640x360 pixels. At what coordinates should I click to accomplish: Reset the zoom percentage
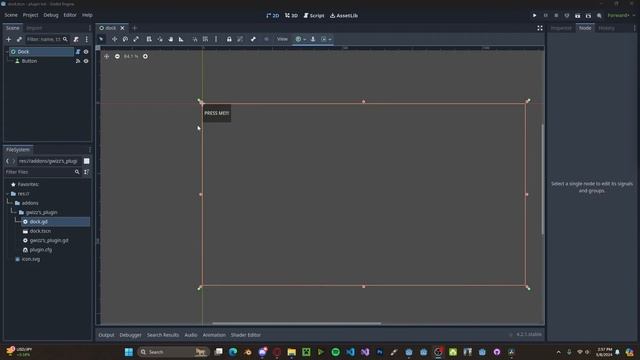pyautogui.click(x=131, y=56)
